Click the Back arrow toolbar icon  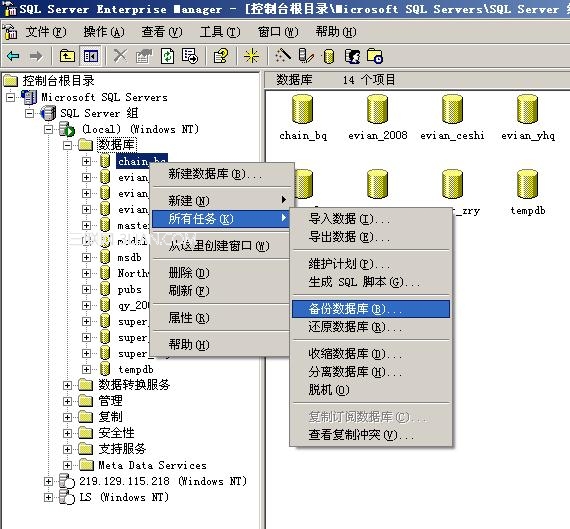click(13, 56)
